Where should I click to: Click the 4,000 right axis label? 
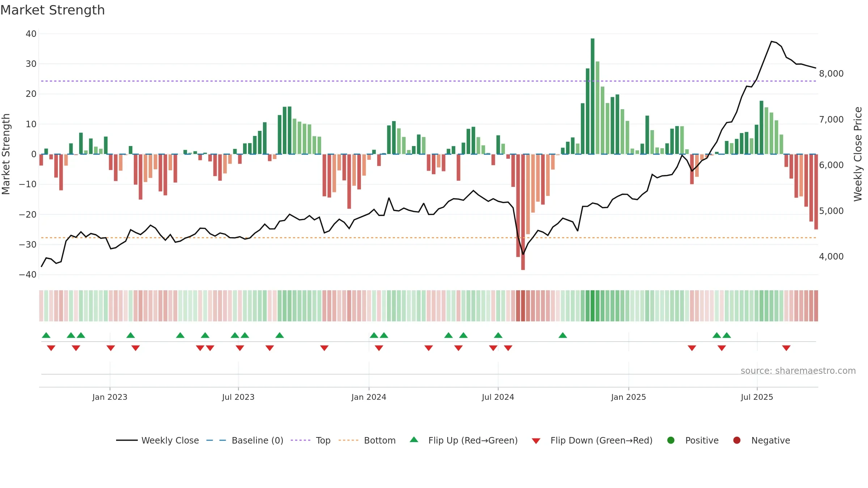pos(831,256)
